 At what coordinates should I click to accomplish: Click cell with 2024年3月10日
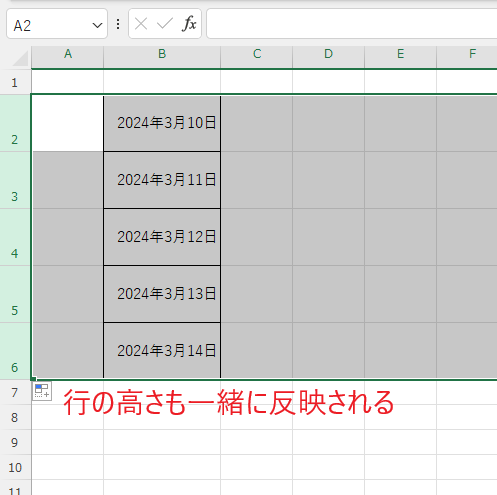point(162,123)
